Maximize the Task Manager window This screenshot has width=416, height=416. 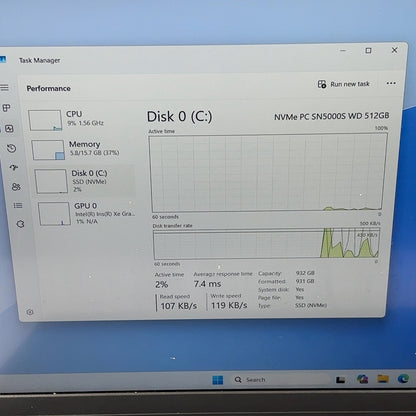[x=368, y=50]
